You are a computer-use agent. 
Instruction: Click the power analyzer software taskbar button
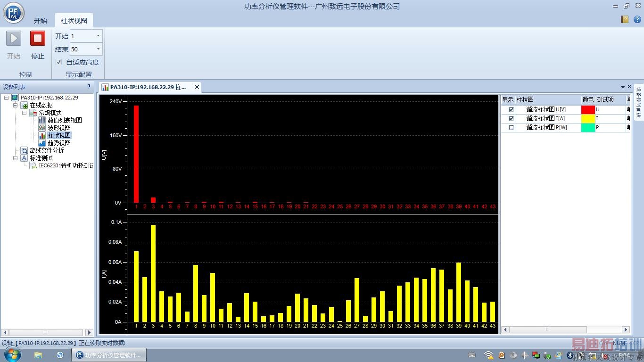(x=109, y=355)
